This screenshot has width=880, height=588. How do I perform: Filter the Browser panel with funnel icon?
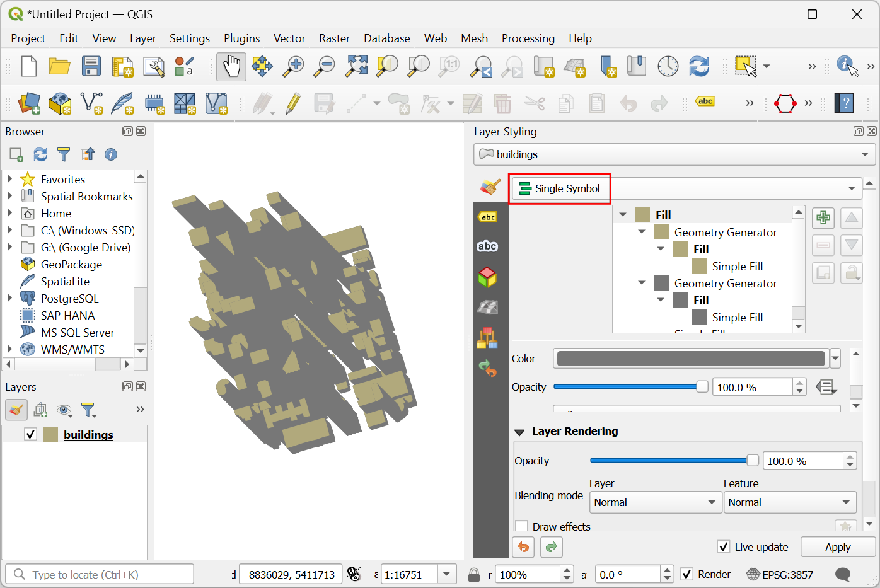point(64,154)
